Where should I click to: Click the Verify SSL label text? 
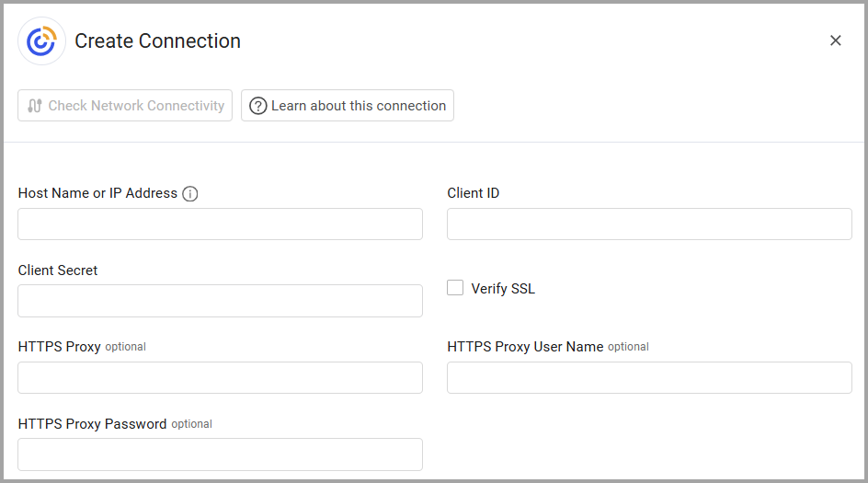pyautogui.click(x=503, y=289)
